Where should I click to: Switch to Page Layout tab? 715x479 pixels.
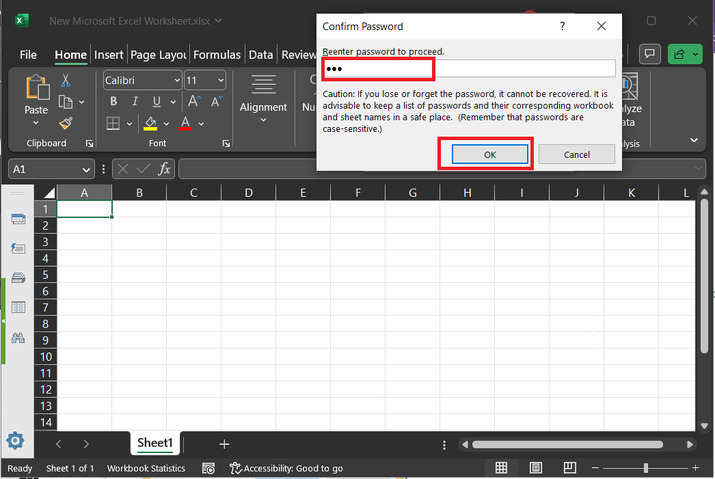coord(158,55)
